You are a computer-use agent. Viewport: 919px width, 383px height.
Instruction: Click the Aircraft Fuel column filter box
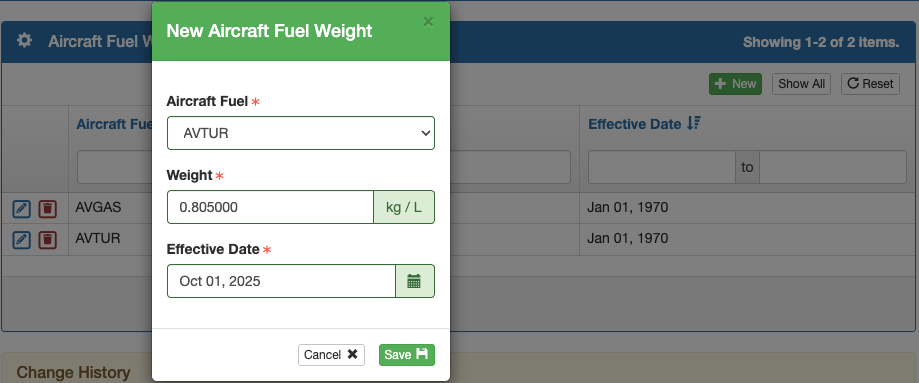115,167
